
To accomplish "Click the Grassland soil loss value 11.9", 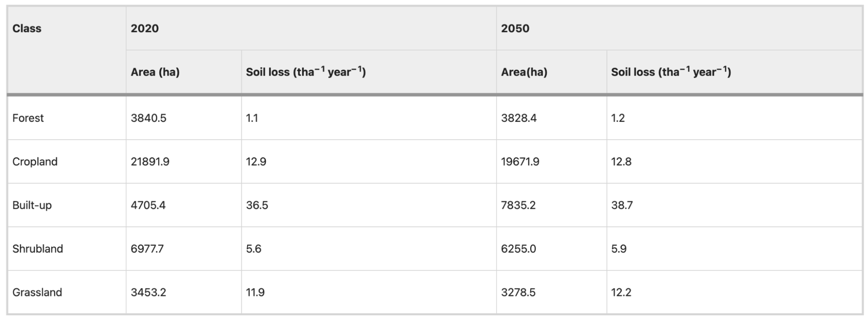I will click(255, 292).
